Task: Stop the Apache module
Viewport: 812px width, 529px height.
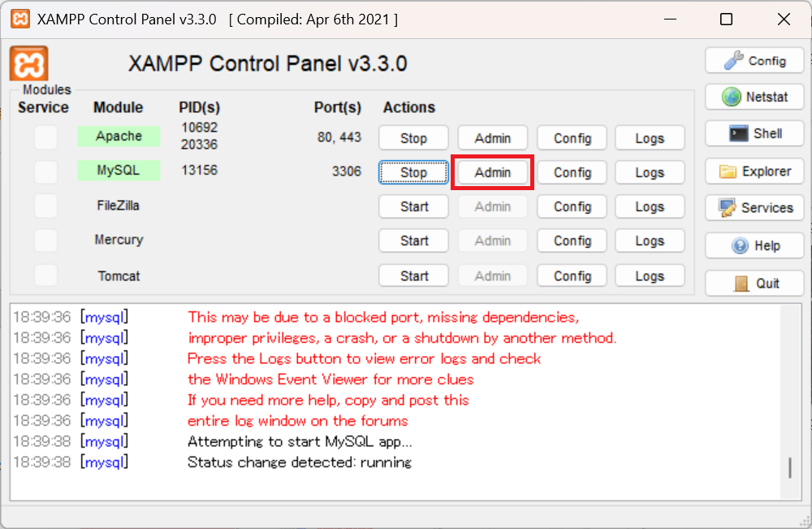Action: click(x=413, y=138)
